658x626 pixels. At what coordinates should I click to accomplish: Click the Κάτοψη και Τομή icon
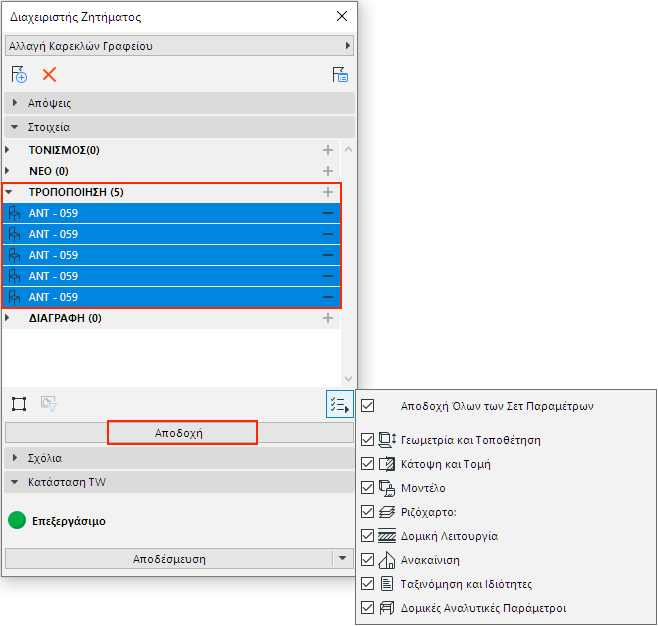[x=387, y=464]
